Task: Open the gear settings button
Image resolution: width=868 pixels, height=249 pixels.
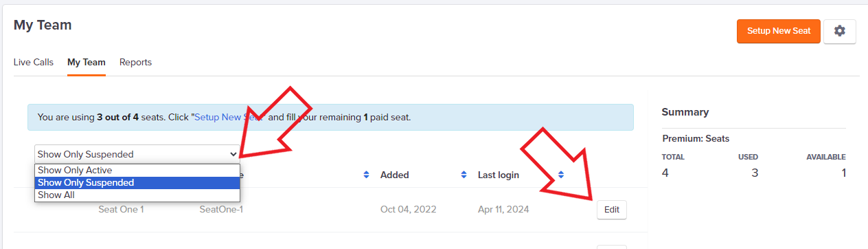Action: click(839, 31)
